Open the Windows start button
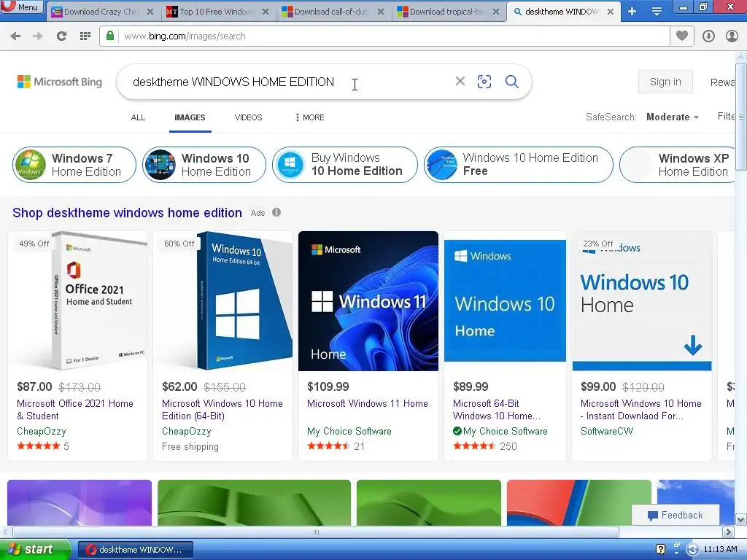 (35, 549)
